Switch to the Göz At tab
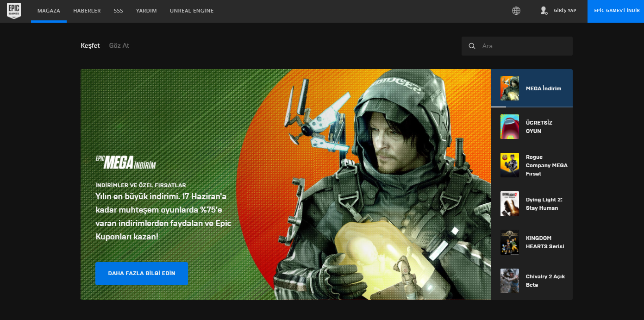 coord(119,45)
